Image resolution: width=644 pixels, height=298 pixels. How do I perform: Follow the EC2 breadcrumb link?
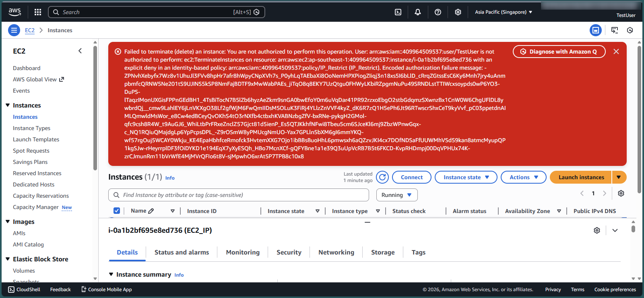(30, 30)
